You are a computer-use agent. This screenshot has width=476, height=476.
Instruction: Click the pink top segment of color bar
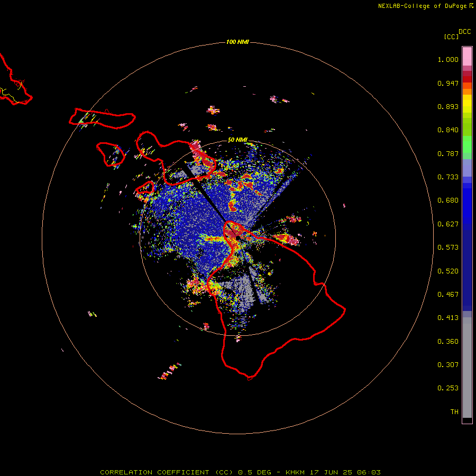click(467, 56)
